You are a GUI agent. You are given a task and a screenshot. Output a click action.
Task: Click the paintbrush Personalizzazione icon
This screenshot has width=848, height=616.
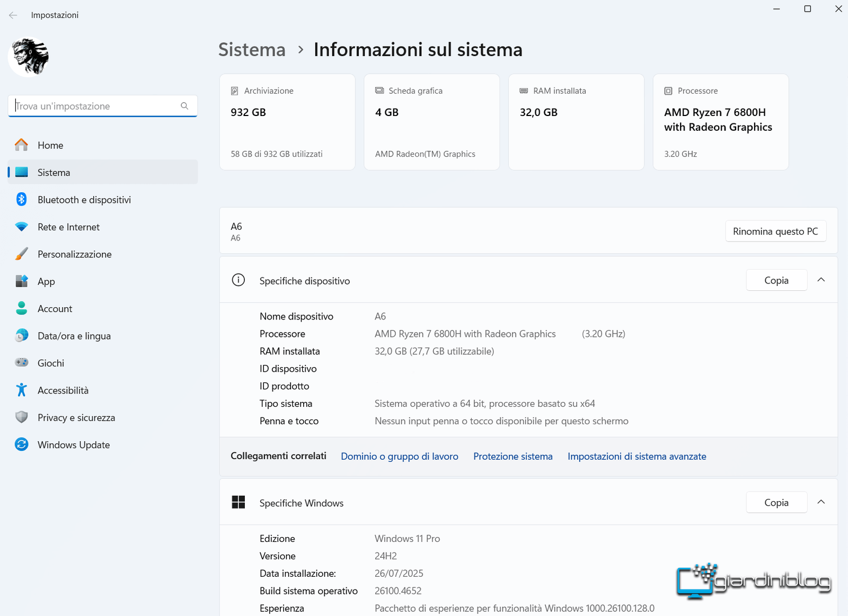click(x=22, y=254)
